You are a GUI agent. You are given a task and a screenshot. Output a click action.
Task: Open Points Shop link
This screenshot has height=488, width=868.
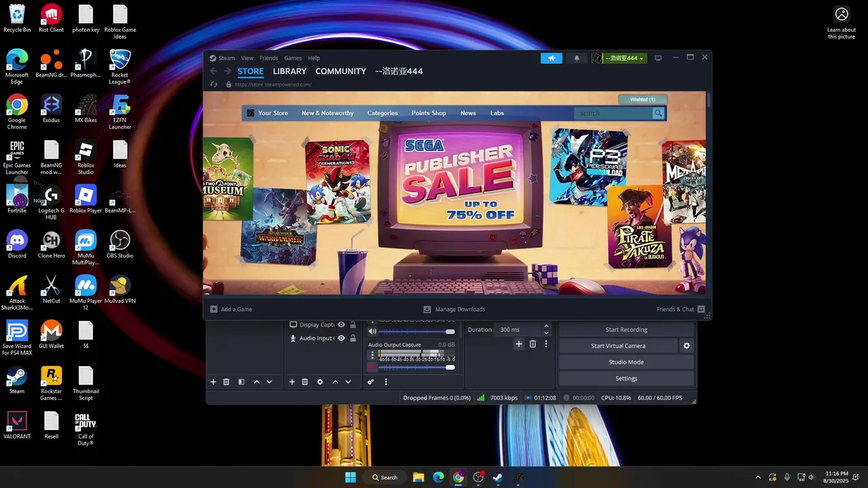[429, 113]
